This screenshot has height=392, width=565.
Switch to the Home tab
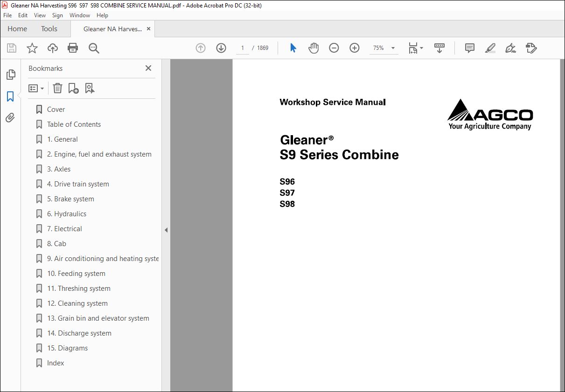pyautogui.click(x=17, y=29)
